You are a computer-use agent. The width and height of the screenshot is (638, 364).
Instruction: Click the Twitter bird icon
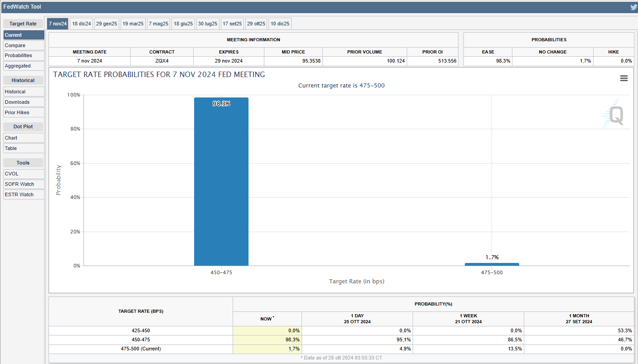point(633,7)
